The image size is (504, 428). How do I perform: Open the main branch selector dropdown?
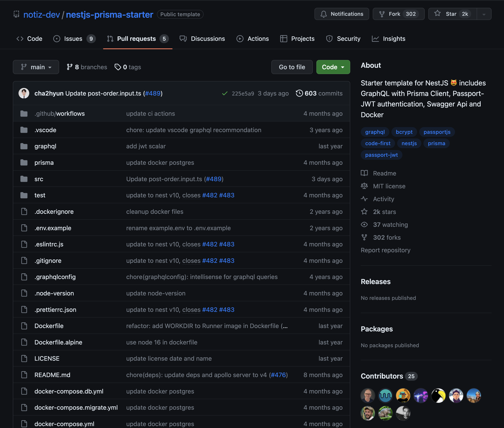[x=36, y=67]
